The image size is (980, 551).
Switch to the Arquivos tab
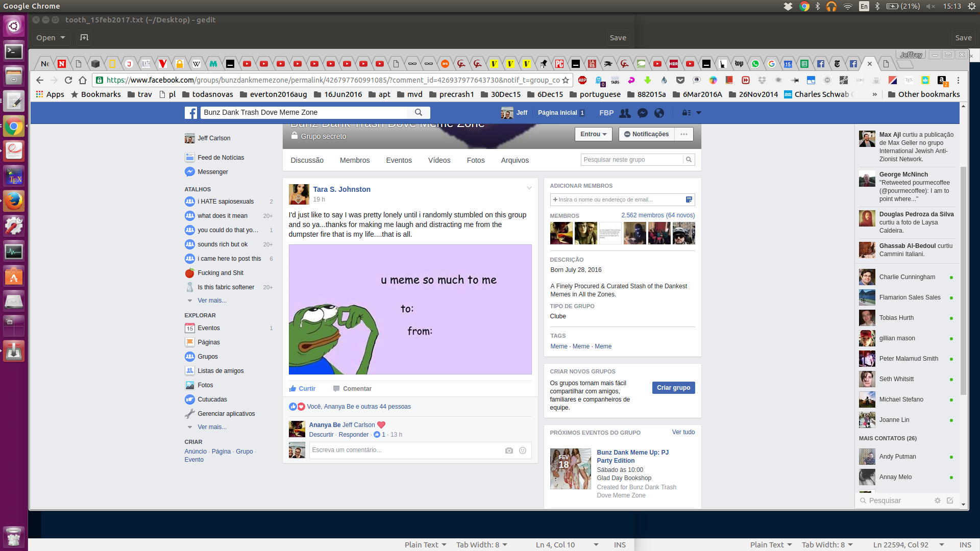coord(515,160)
